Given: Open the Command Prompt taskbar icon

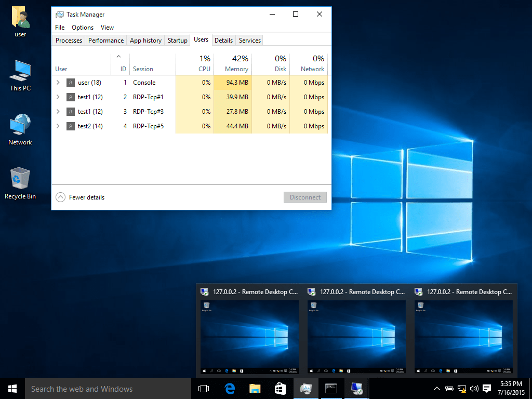Looking at the screenshot, I should click(331, 389).
